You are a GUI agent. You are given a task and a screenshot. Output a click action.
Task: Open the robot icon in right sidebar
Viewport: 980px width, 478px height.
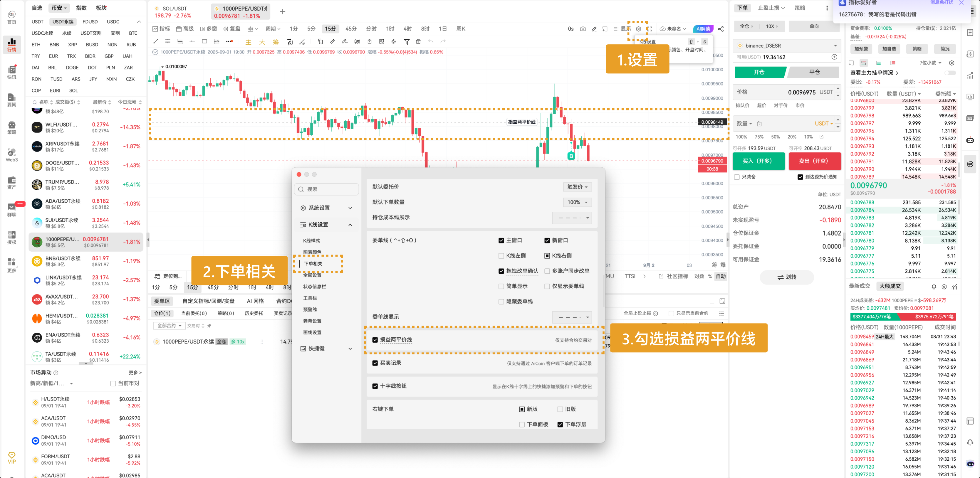(x=970, y=140)
